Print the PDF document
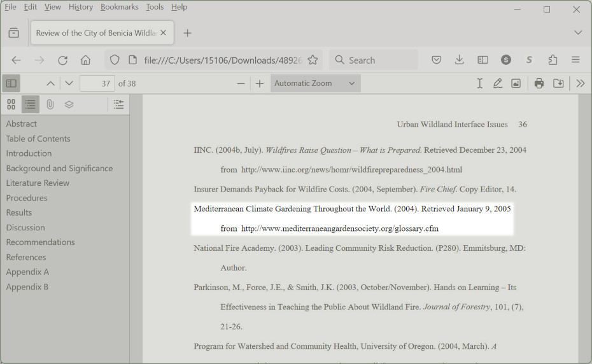This screenshot has width=592, height=364. coord(539,83)
